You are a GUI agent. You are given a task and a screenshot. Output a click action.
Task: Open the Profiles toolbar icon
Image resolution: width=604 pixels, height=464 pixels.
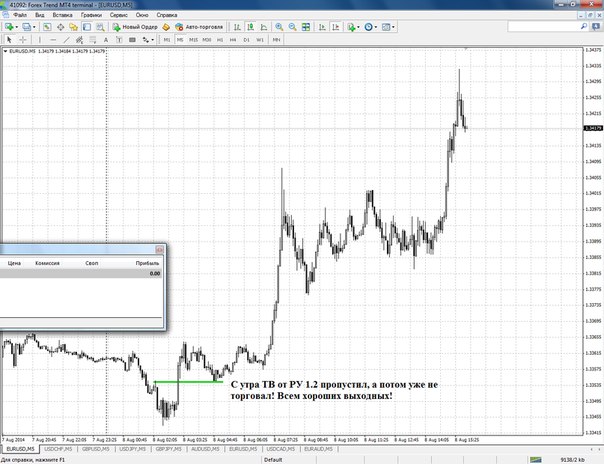(x=26, y=27)
